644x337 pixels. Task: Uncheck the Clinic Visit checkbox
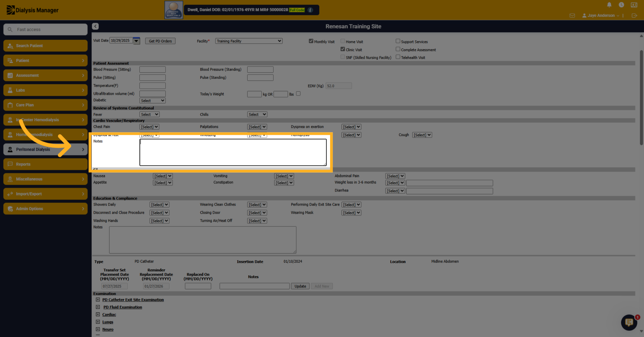coord(343,49)
